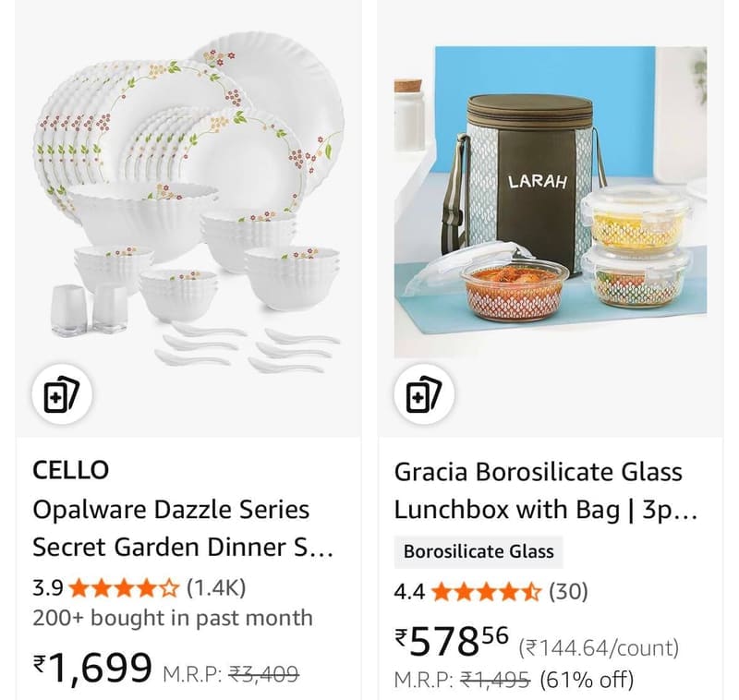Click the ₹144.64/count unit price
Image resolution: width=739 pixels, height=700 pixels.
point(599,647)
